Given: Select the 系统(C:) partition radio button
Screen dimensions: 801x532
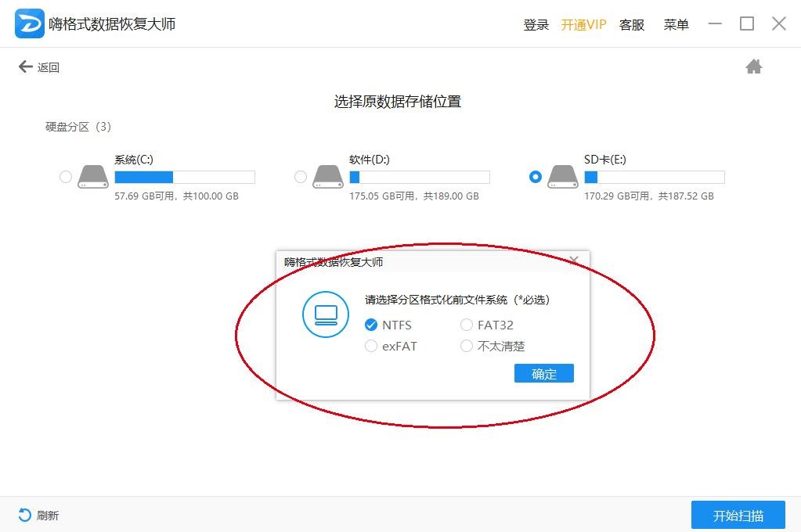Looking at the screenshot, I should coord(66,178).
